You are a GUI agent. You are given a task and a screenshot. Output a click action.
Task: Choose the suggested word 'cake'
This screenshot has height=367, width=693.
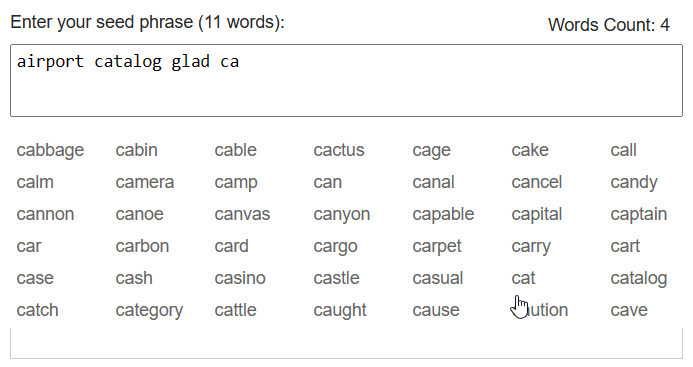pos(530,150)
